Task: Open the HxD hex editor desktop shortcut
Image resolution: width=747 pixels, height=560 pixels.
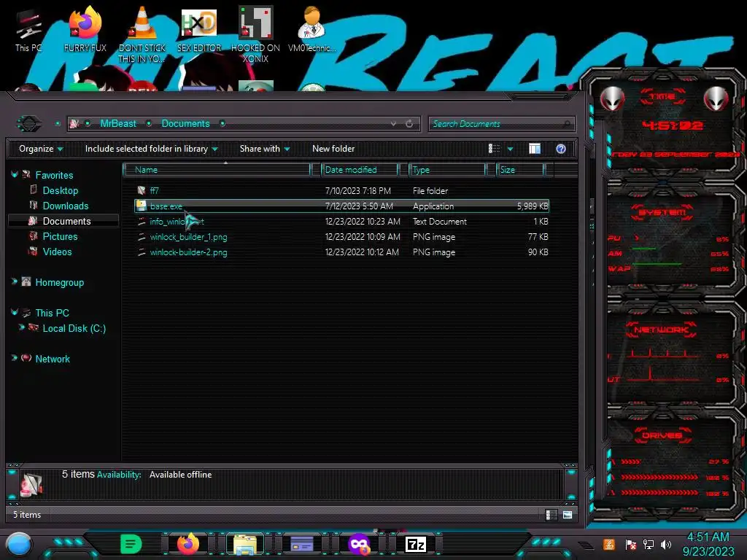Action: tap(199, 29)
